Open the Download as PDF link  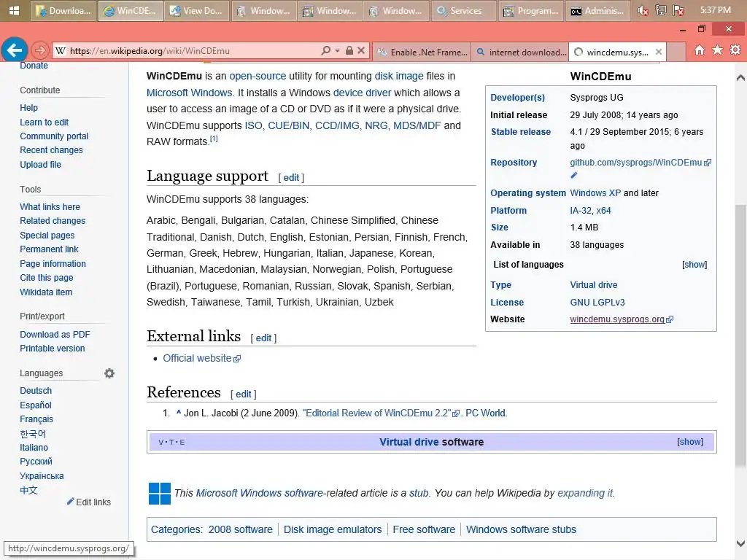pyautogui.click(x=55, y=334)
